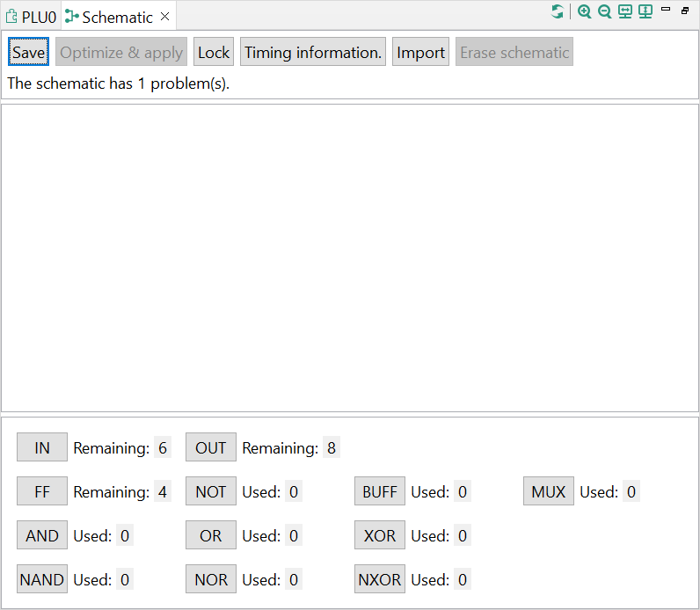
Task: Click the NOR used count
Action: click(294, 579)
